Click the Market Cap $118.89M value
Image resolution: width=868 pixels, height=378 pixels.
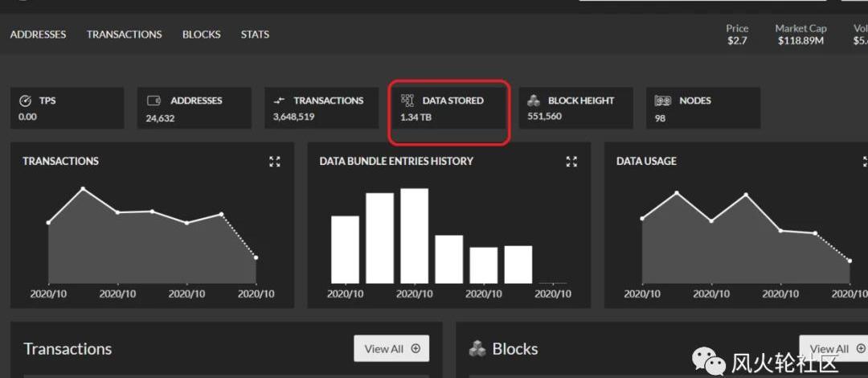pyautogui.click(x=800, y=40)
